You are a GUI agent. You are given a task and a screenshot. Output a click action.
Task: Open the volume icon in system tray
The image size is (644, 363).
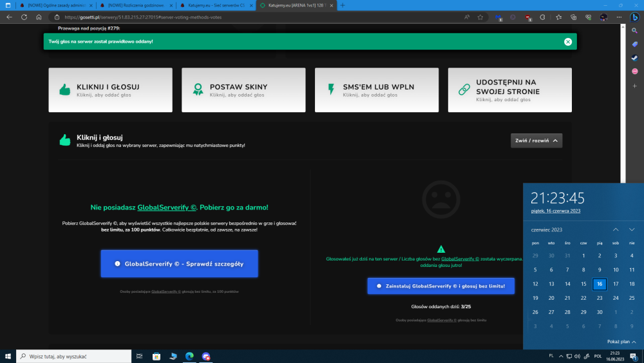pyautogui.click(x=577, y=357)
